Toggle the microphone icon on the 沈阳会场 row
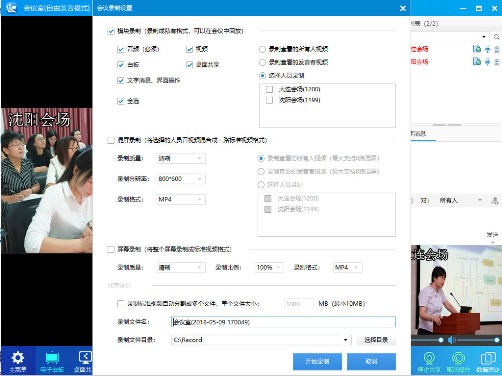Screen dimensions: 502x376 click(x=487, y=61)
